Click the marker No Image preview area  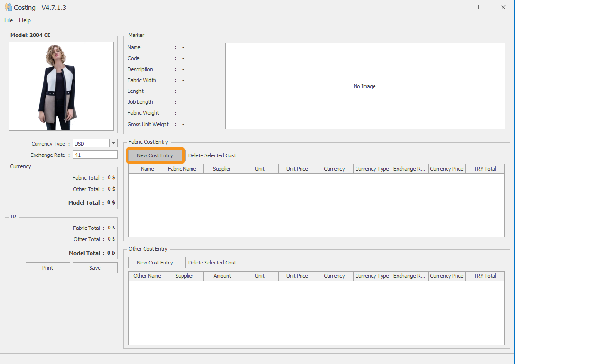[365, 86]
